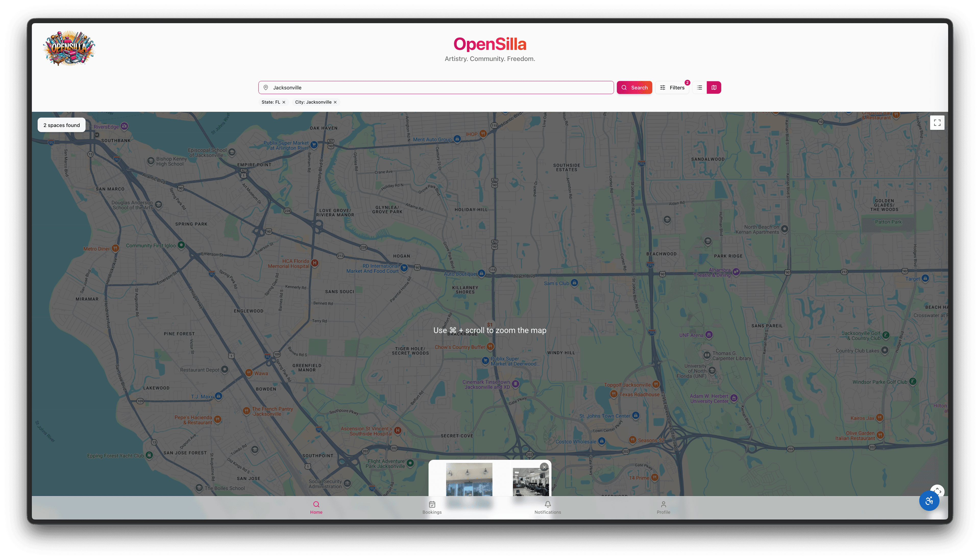Open the Bookings calendar icon
Image resolution: width=980 pixels, height=560 pixels.
(x=432, y=505)
